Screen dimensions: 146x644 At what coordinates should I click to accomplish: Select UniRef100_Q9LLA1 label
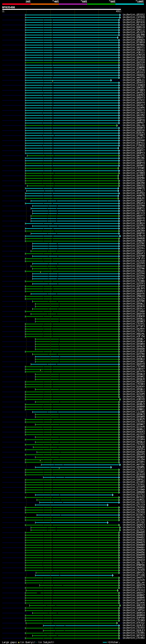[134, 125]
